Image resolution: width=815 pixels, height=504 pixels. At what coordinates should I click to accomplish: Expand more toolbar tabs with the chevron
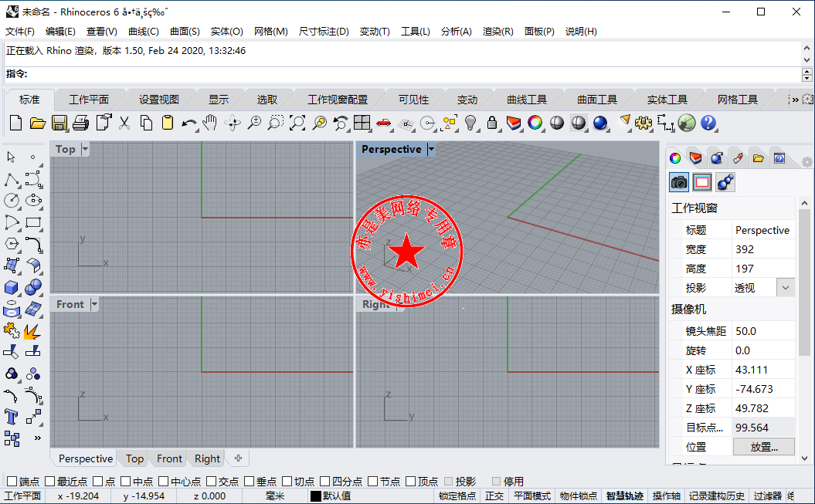pos(794,100)
